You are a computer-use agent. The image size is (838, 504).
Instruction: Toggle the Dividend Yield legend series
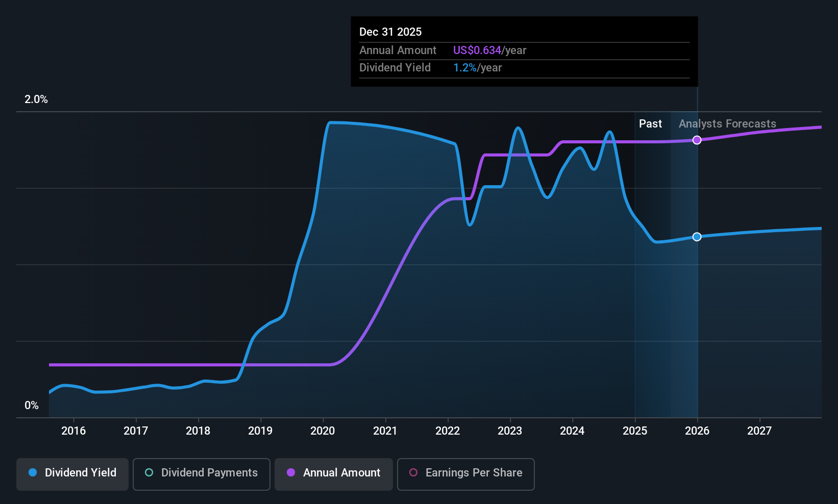pos(72,474)
